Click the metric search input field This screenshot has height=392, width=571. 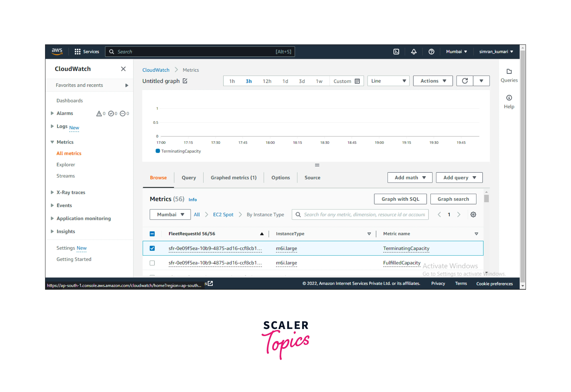pyautogui.click(x=364, y=214)
